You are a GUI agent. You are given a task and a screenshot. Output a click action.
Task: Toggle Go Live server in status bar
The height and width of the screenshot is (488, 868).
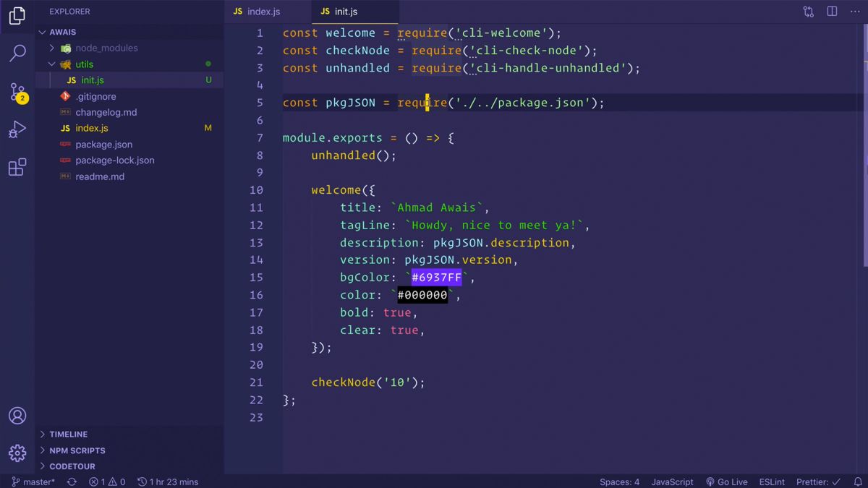727,481
